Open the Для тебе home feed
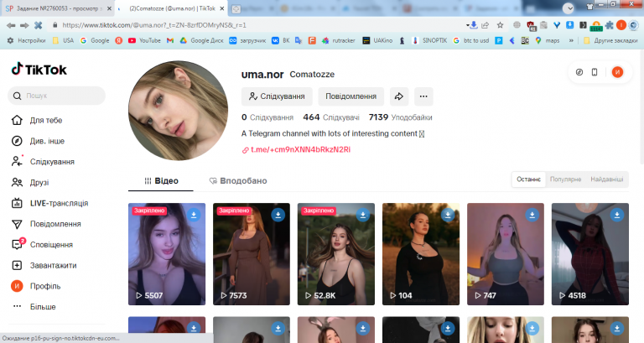The width and height of the screenshot is (644, 343). click(x=37, y=121)
